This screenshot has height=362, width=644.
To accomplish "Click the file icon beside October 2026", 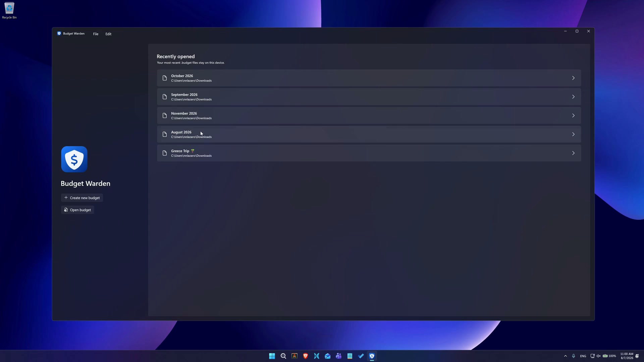I will tap(165, 78).
